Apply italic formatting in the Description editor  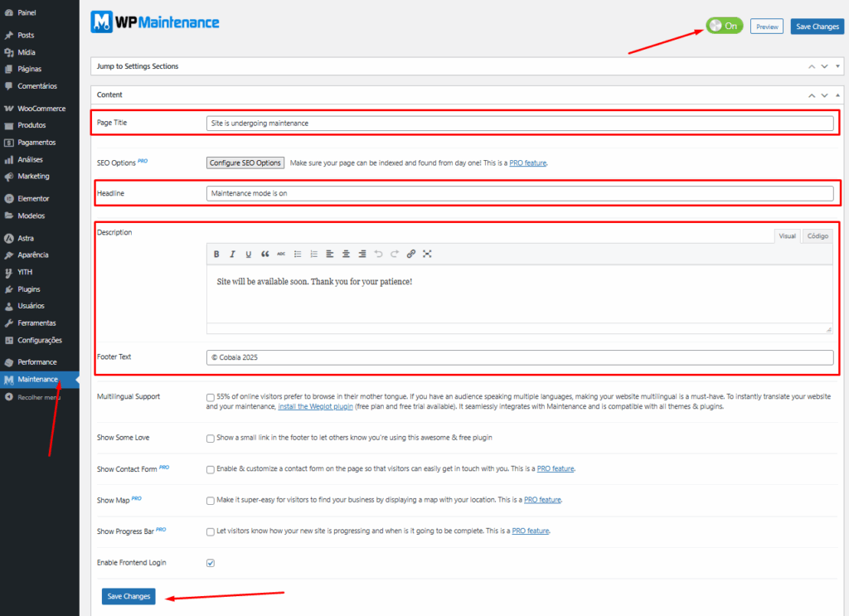pos(232,254)
